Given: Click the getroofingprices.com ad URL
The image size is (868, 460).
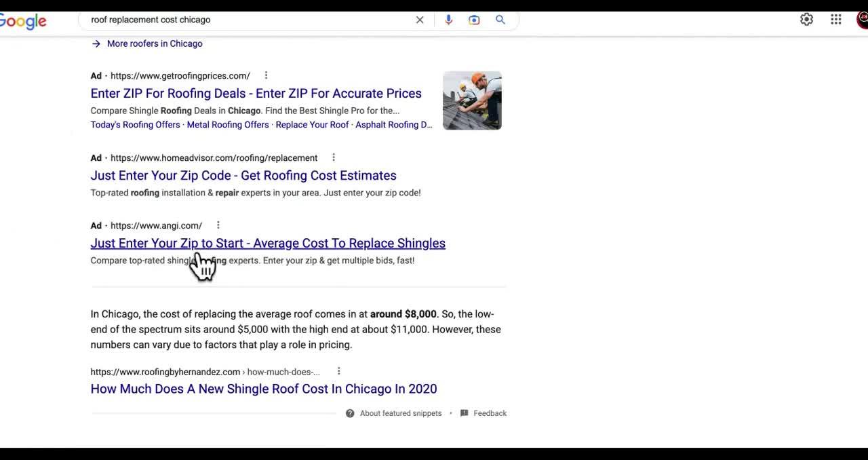Looking at the screenshot, I should click(180, 75).
